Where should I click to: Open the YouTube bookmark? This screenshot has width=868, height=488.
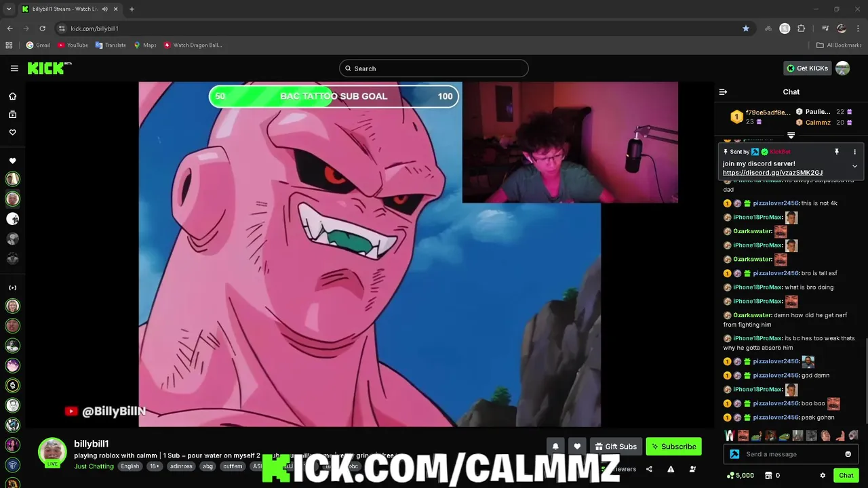(x=73, y=45)
